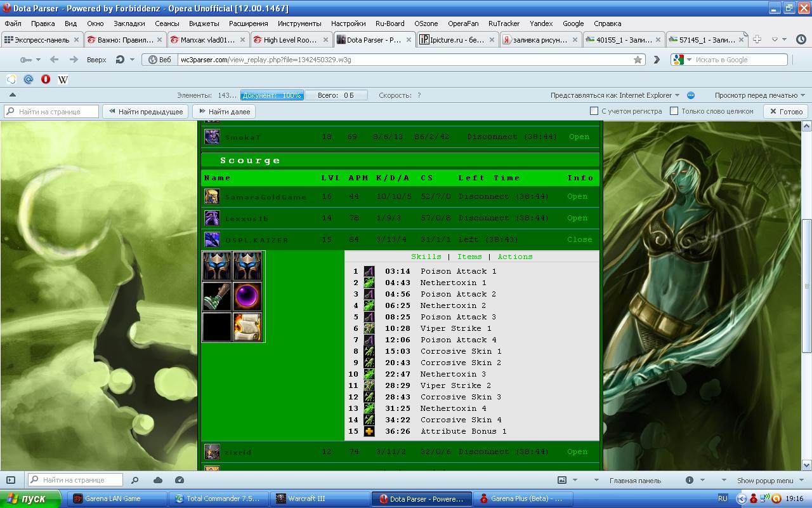This screenshot has height=508, width=812.
Task: Open the Windows 'пуск' Start button
Action: pyautogui.click(x=30, y=498)
